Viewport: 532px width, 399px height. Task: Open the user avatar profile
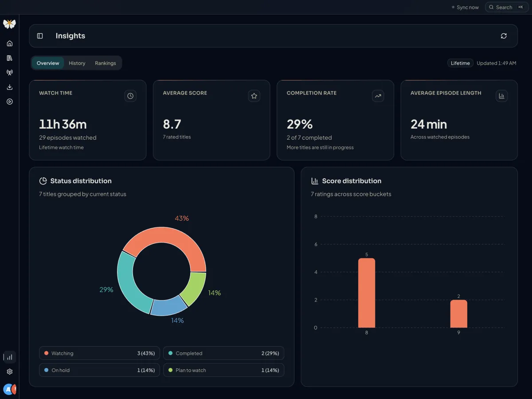coord(9,389)
